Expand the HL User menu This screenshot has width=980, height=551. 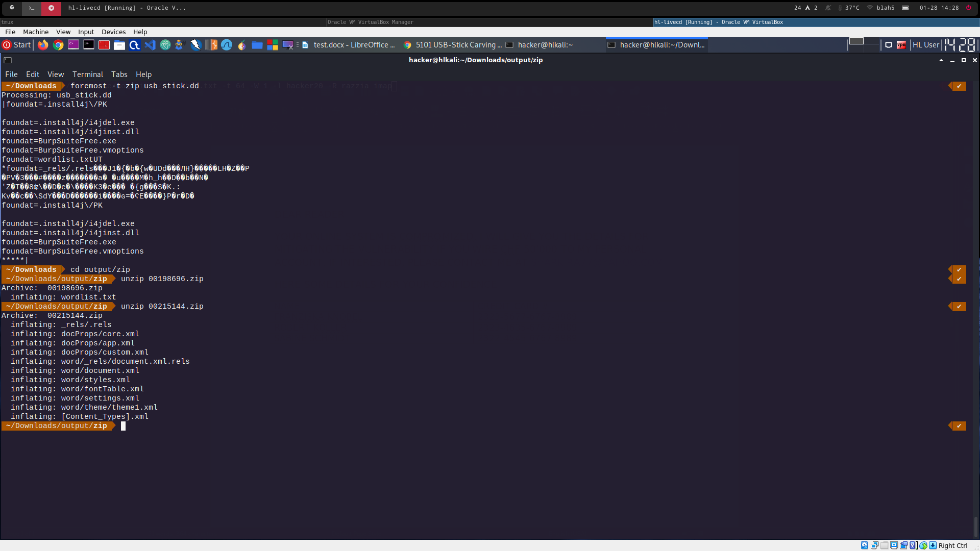click(925, 45)
